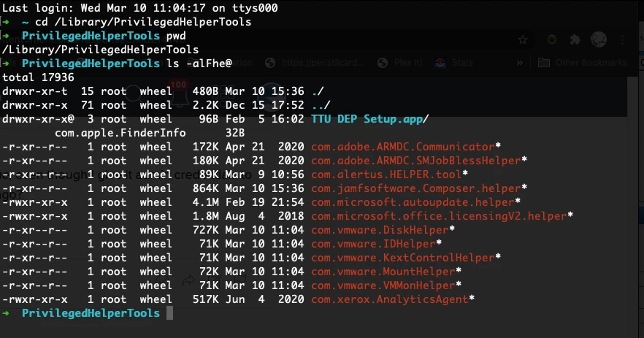
Task: Click the 'drwxr-xr-x@' permissions for TTU DEP Setup
Action: pos(38,119)
